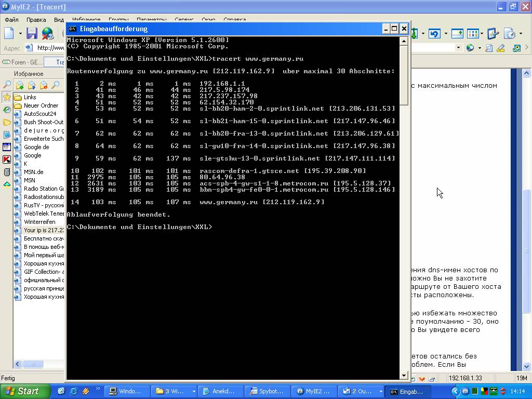The width and height of the screenshot is (532, 399).
Task: Click the floppy disk save icon
Action: point(32,33)
